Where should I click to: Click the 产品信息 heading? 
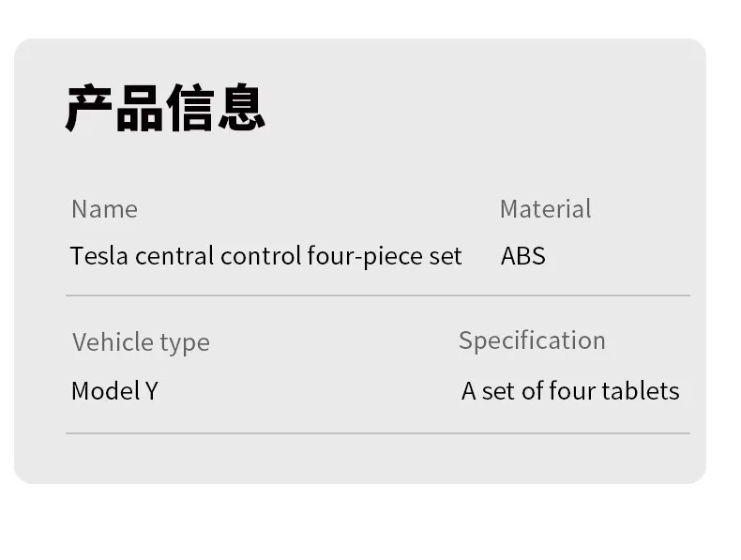pos(165,108)
